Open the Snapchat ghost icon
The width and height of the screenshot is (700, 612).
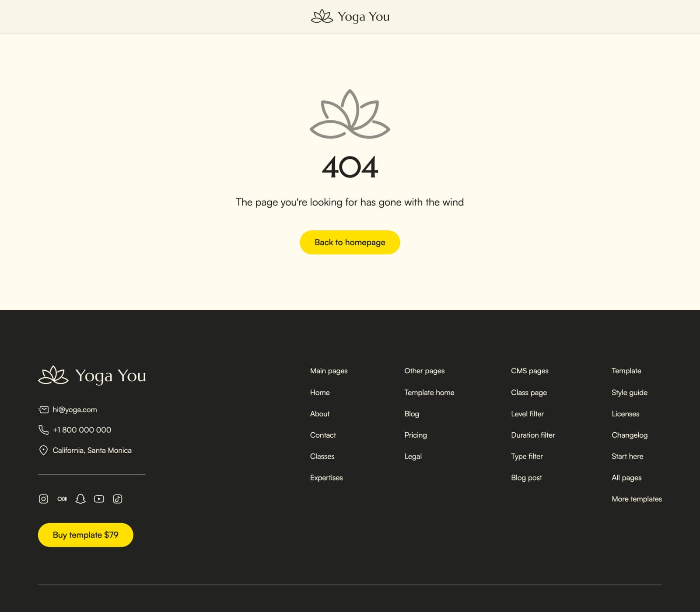point(80,499)
